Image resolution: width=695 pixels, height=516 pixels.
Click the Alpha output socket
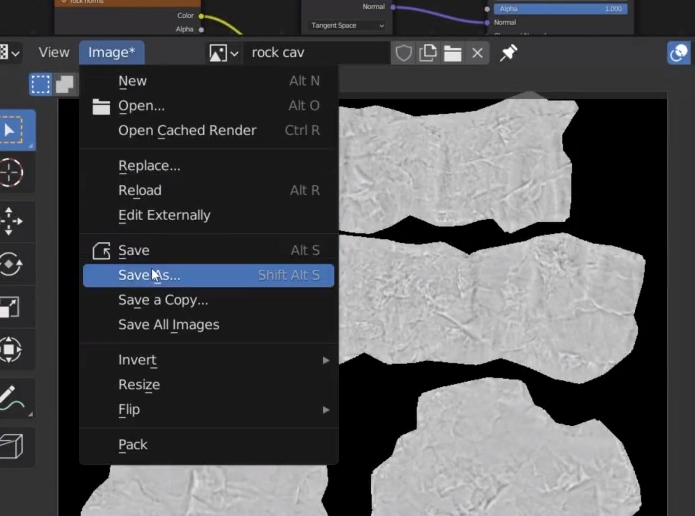tap(201, 30)
